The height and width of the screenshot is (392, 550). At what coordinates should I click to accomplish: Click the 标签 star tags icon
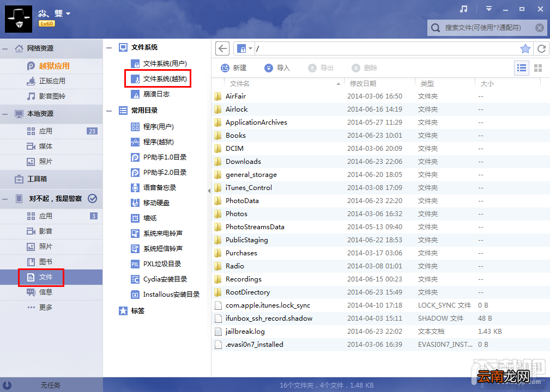123,311
